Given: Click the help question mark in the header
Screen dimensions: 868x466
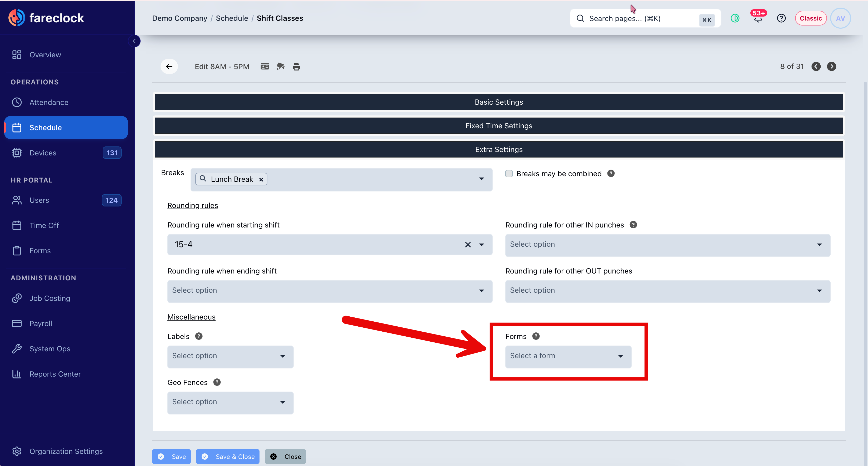Looking at the screenshot, I should point(781,18).
